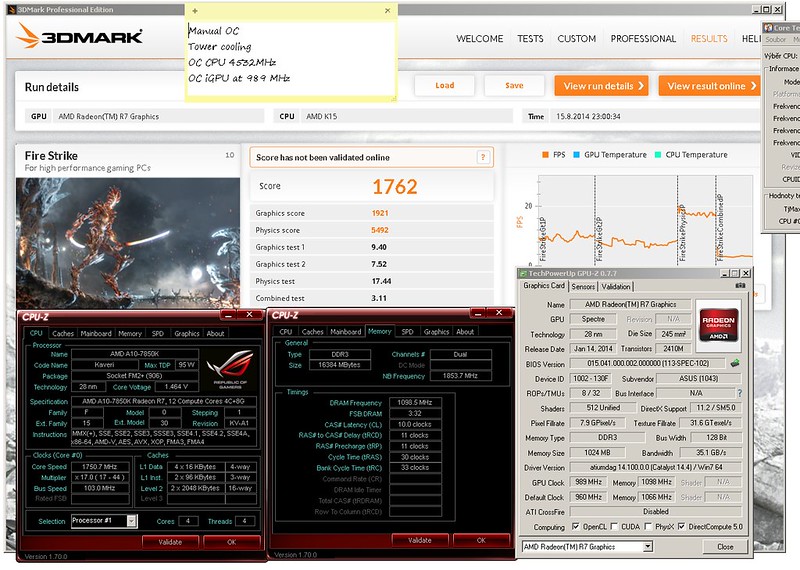Screen dimensions: 800x570
Task: Close the yellow sticky note
Action: 387,10
